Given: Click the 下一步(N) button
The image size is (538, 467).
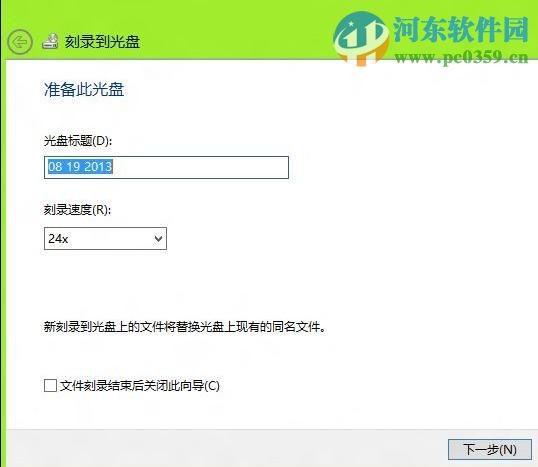Looking at the screenshot, I should (490, 449).
